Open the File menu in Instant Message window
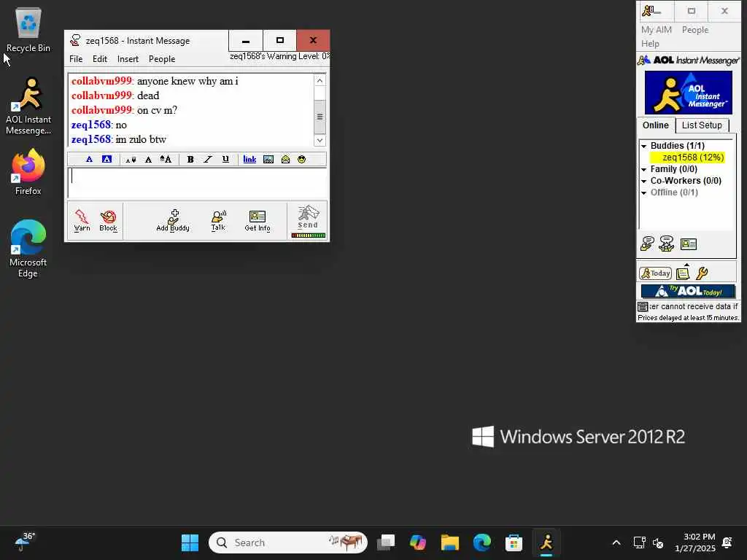 [76, 59]
